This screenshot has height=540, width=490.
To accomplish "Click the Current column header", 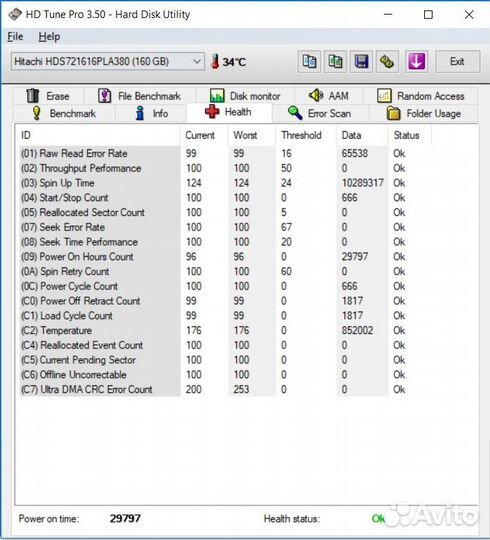I will coord(204,135).
